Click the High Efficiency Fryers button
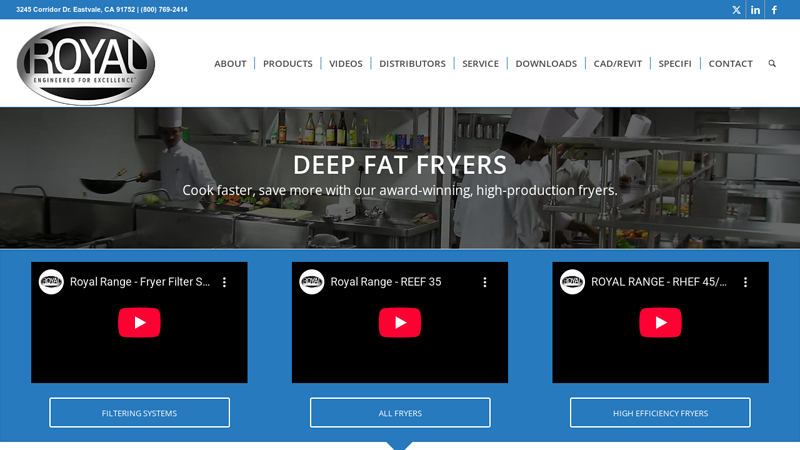 [x=660, y=413]
